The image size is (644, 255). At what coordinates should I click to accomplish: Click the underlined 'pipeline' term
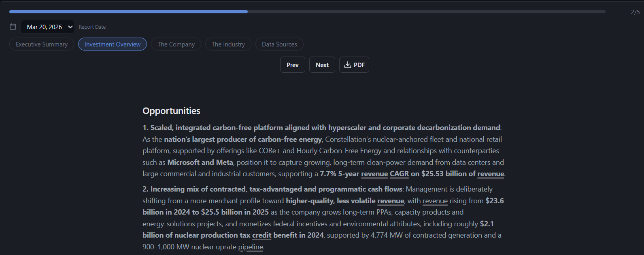pos(251,247)
